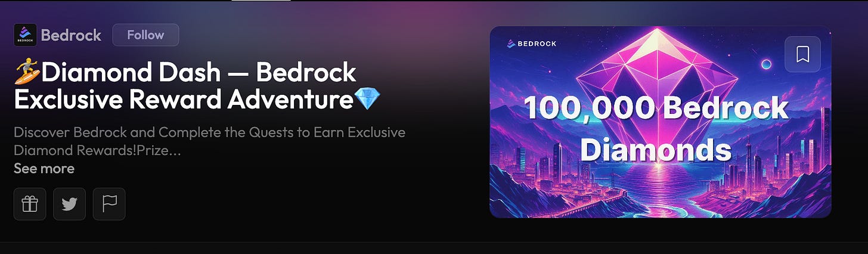
Task: Open the Bedrock space name link
Action: pos(71,35)
